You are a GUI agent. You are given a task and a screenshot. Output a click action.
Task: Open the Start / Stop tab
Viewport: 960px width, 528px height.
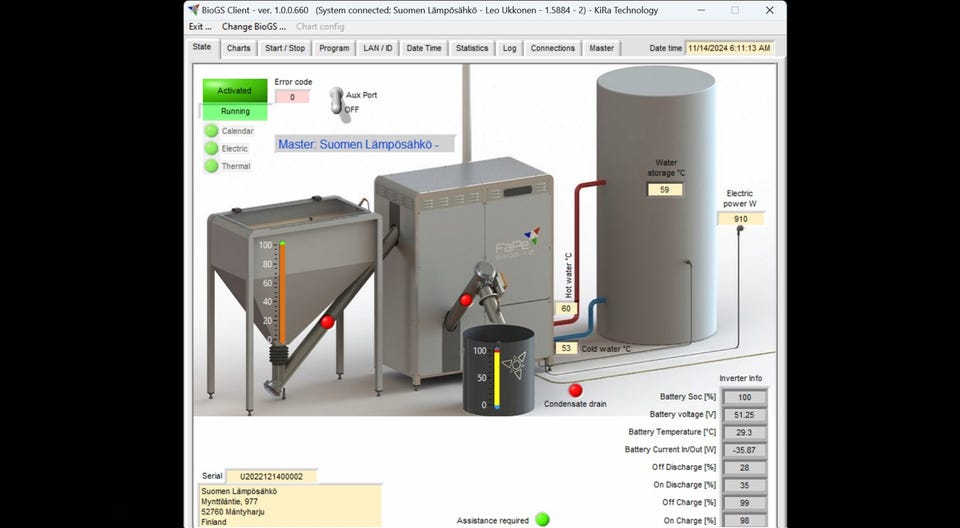tap(285, 48)
